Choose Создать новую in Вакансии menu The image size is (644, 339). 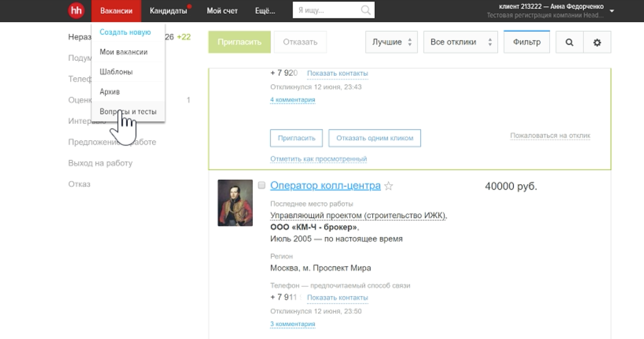pyautogui.click(x=125, y=32)
